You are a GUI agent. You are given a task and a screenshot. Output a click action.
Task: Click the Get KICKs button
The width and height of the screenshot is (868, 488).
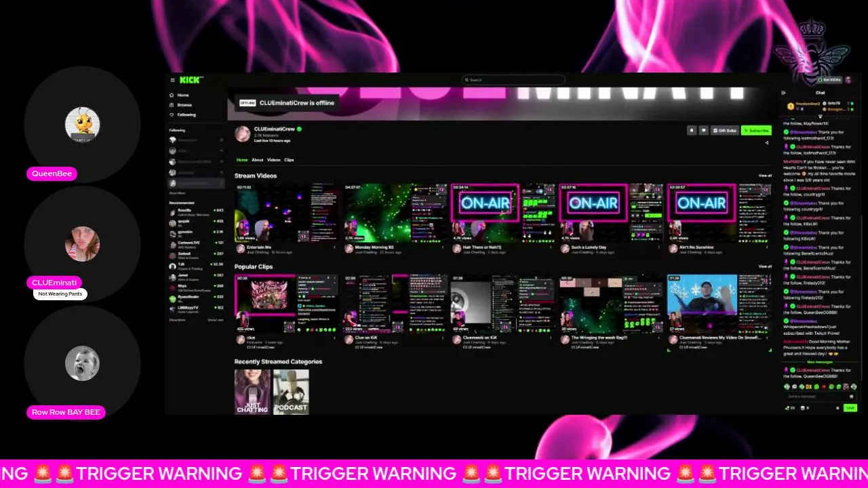(829, 80)
